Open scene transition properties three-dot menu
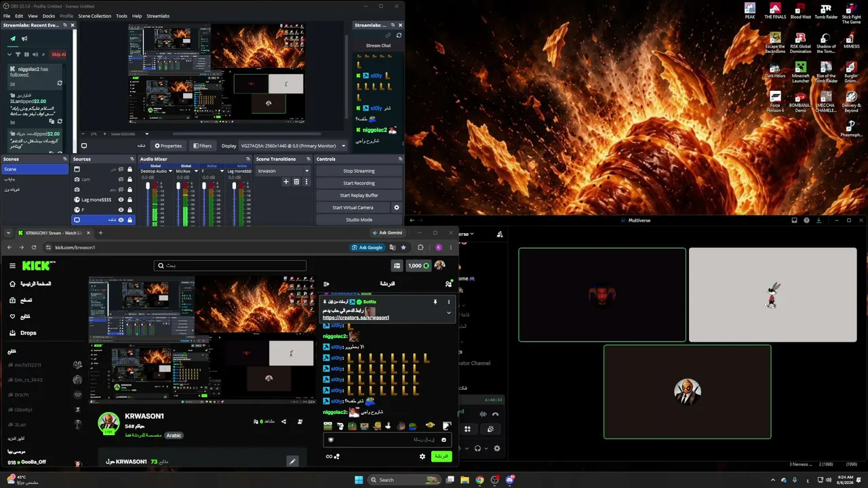Screen dimensions: 868x488 (x=307, y=182)
